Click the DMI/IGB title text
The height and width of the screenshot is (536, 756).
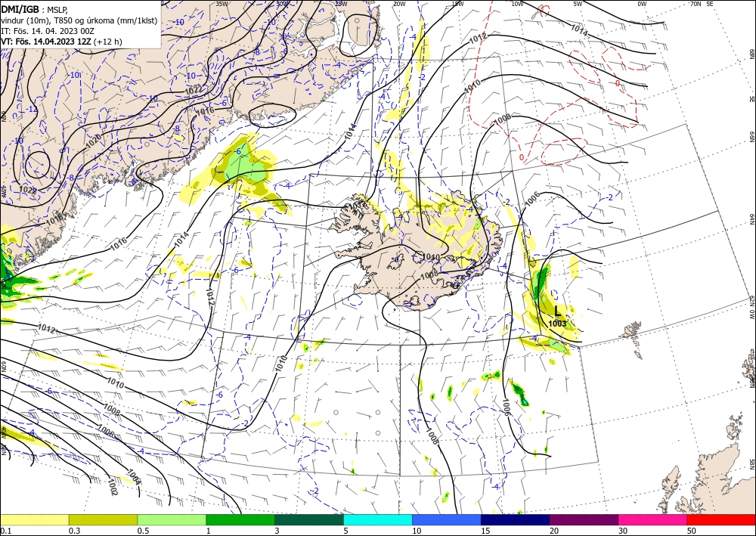[20, 8]
